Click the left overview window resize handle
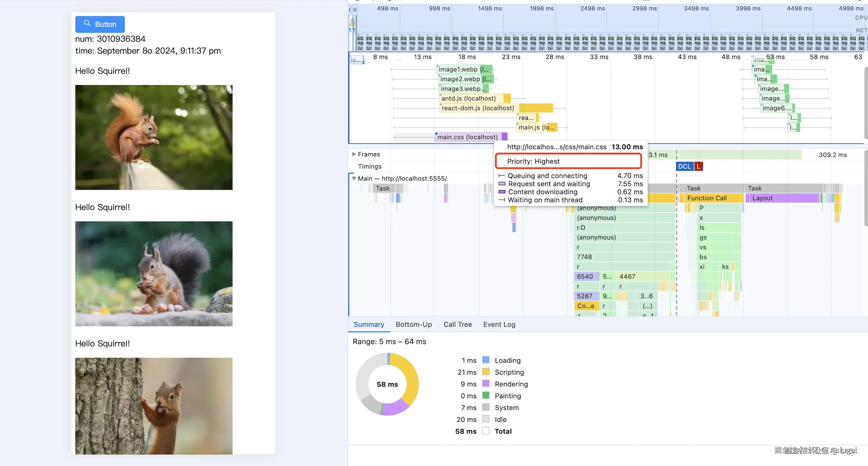 [x=350, y=10]
